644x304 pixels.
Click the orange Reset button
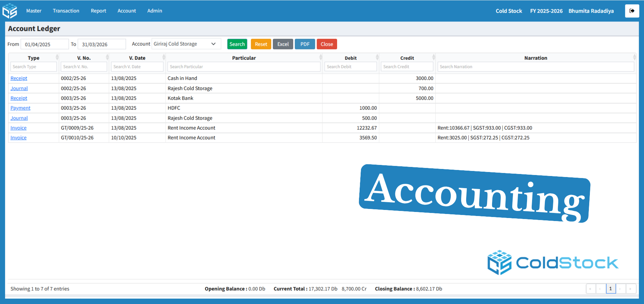[261, 44]
